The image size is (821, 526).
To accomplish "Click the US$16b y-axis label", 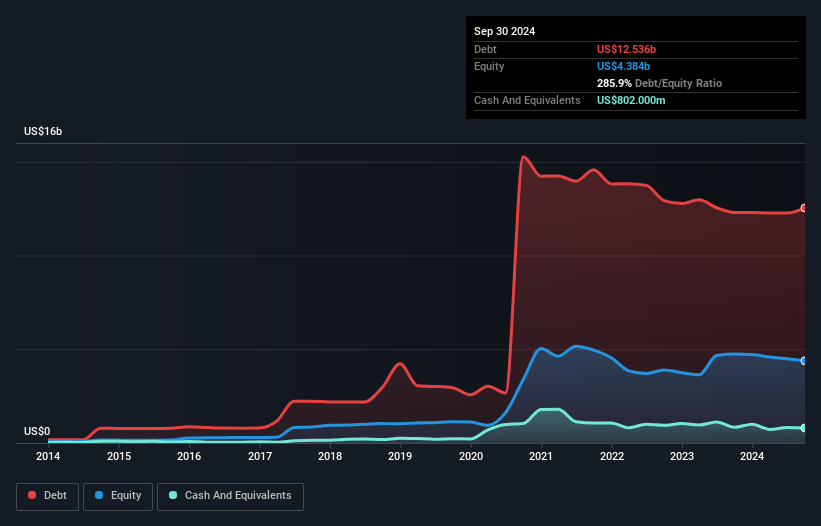I will coord(43,131).
